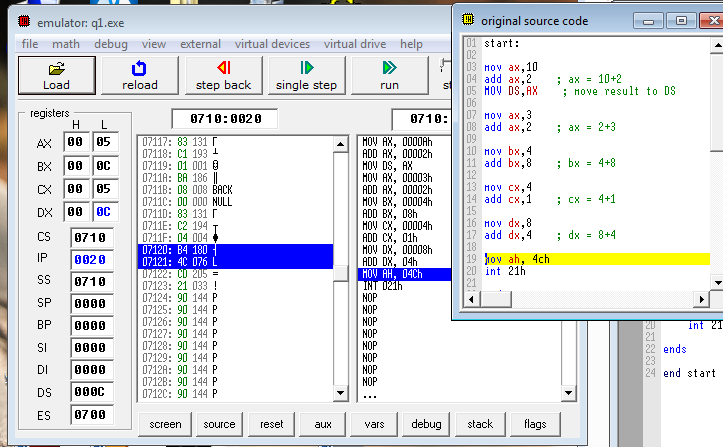Screen dimensions: 723x447
Task: Open the stack view button
Action: click(x=480, y=424)
